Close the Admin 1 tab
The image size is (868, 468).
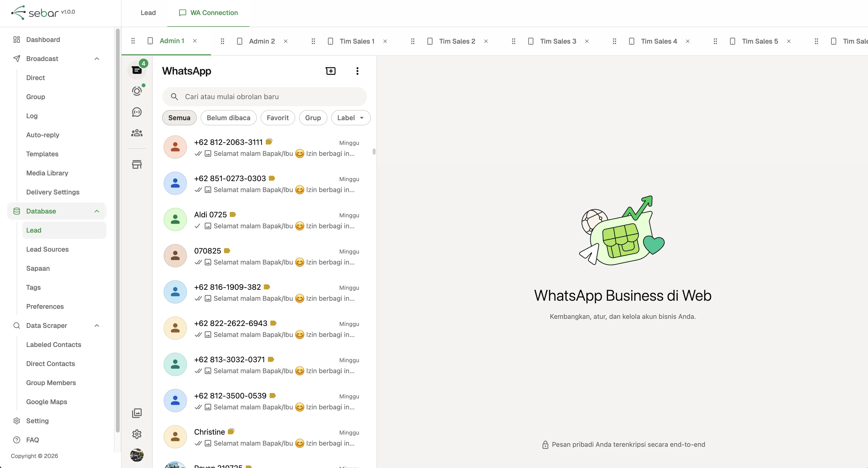point(195,41)
